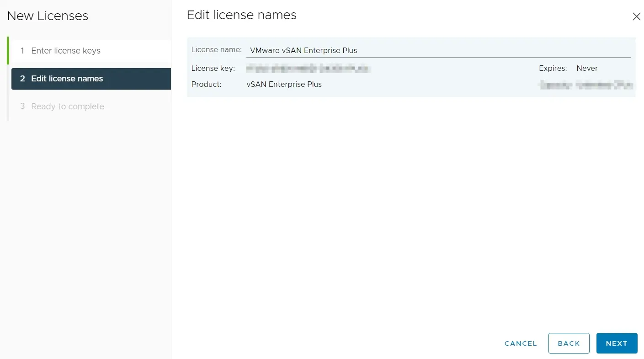Image resolution: width=644 pixels, height=359 pixels.
Task: Click the Product label
Action: tap(206, 85)
